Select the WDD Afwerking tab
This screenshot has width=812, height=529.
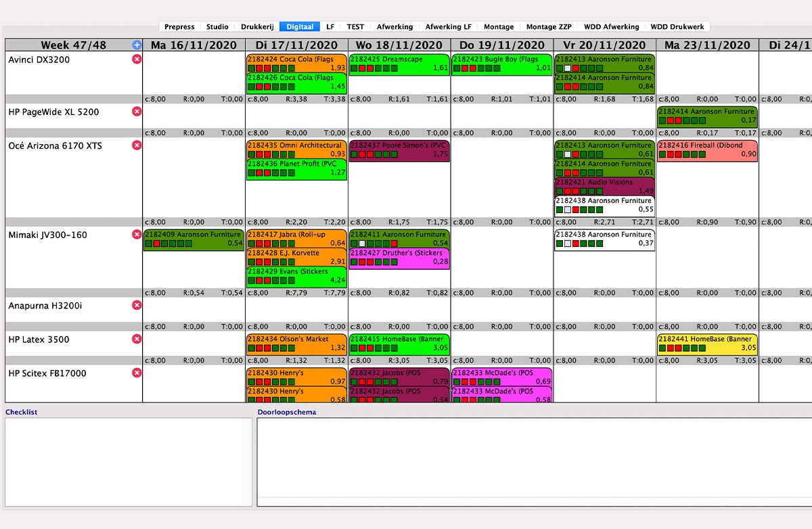click(x=611, y=27)
